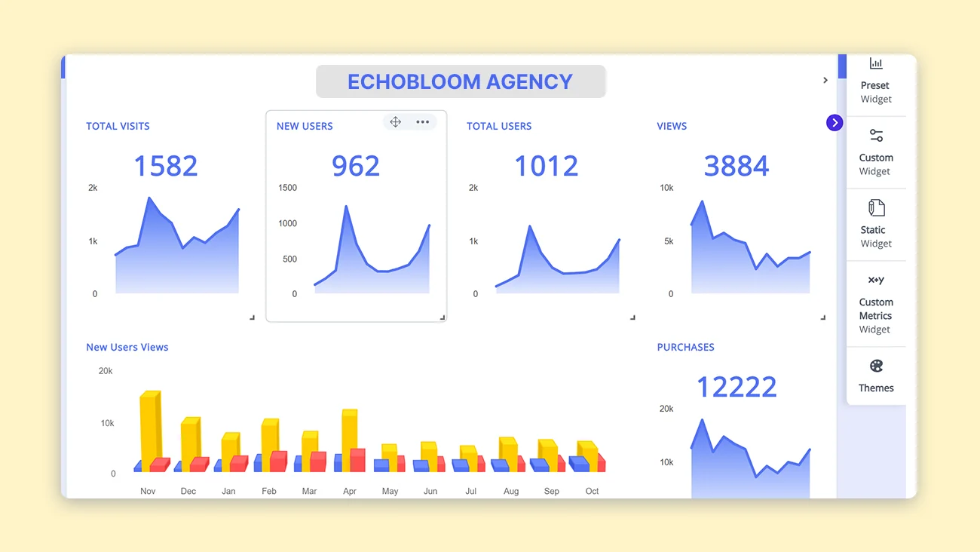Select the x+y Custom Metrics Widget icon
This screenshot has width=980, height=552.
[x=875, y=280]
